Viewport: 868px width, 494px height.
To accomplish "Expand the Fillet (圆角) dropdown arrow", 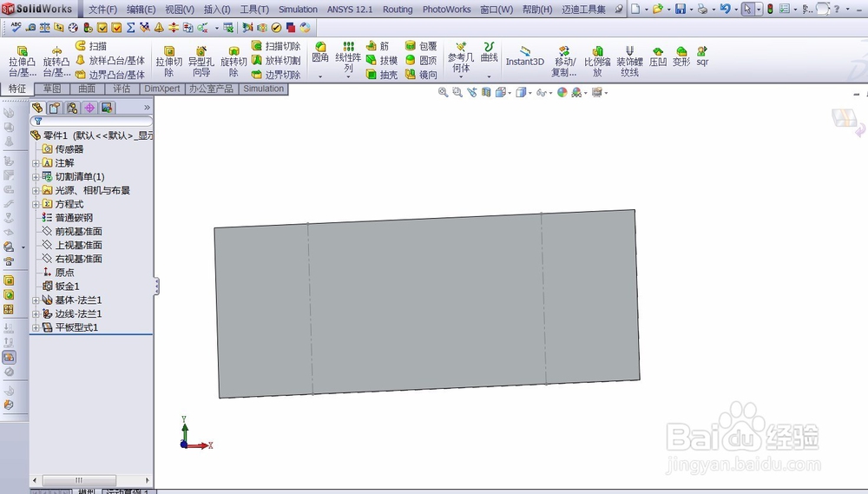I will (320, 76).
